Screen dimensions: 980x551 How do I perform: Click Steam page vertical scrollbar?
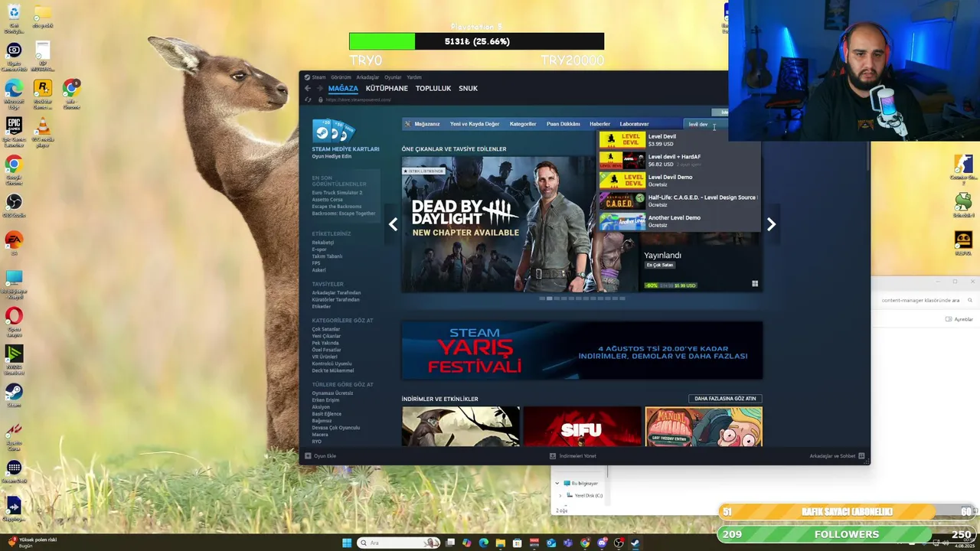868,155
